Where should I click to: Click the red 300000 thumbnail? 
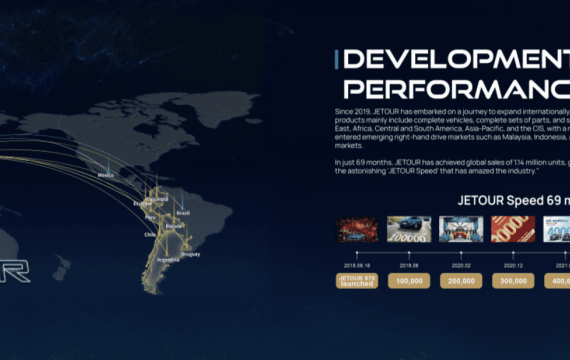[513, 229]
